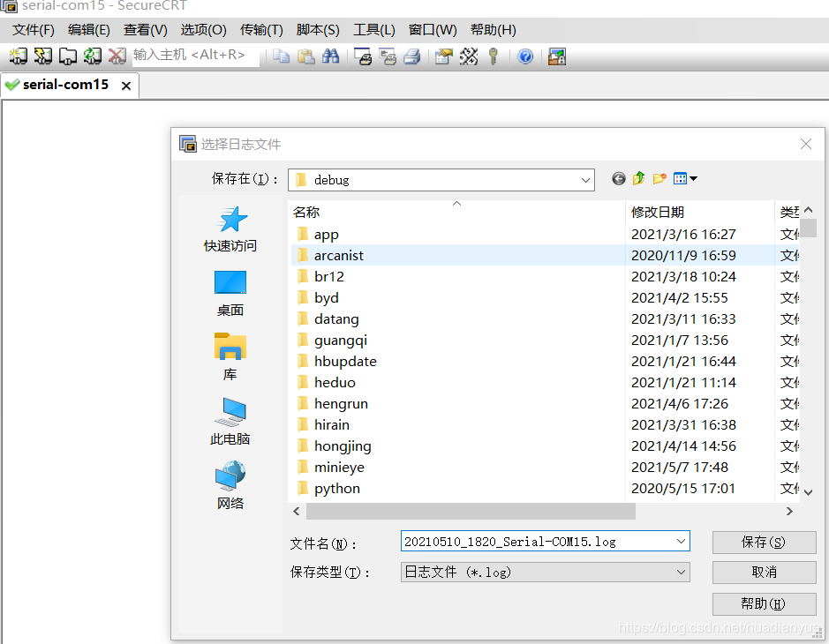829x644 pixels.
Task: Open the 文件(F) menu
Action: [34, 30]
